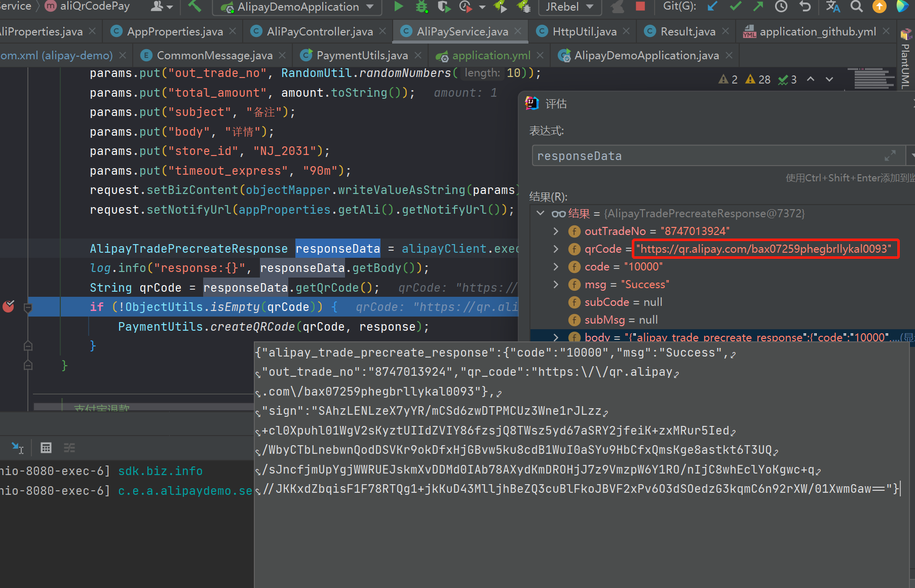
Task: Go to next highlighted error arrow
Action: coord(829,80)
